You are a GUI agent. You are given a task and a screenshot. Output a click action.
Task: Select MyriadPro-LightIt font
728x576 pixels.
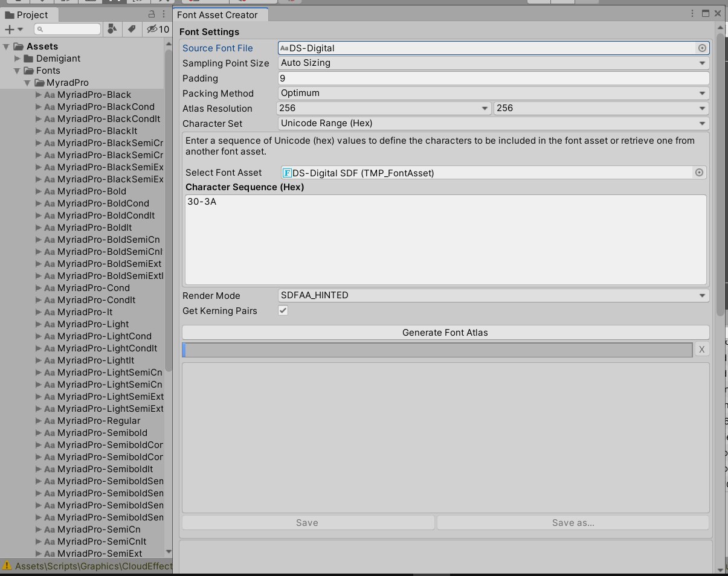(x=96, y=360)
